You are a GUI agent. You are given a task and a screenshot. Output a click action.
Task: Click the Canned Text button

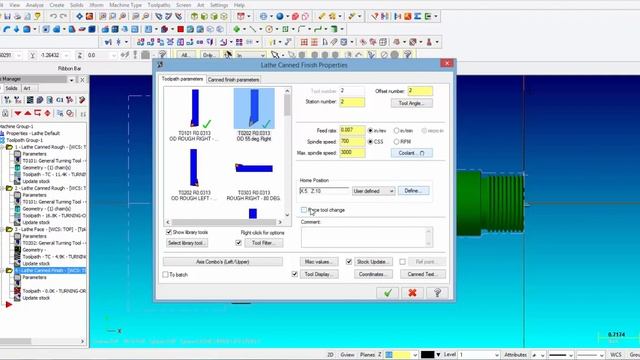422,274
